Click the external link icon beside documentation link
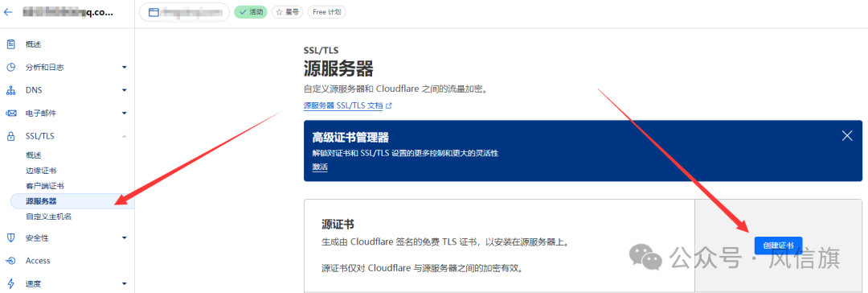 pos(389,105)
